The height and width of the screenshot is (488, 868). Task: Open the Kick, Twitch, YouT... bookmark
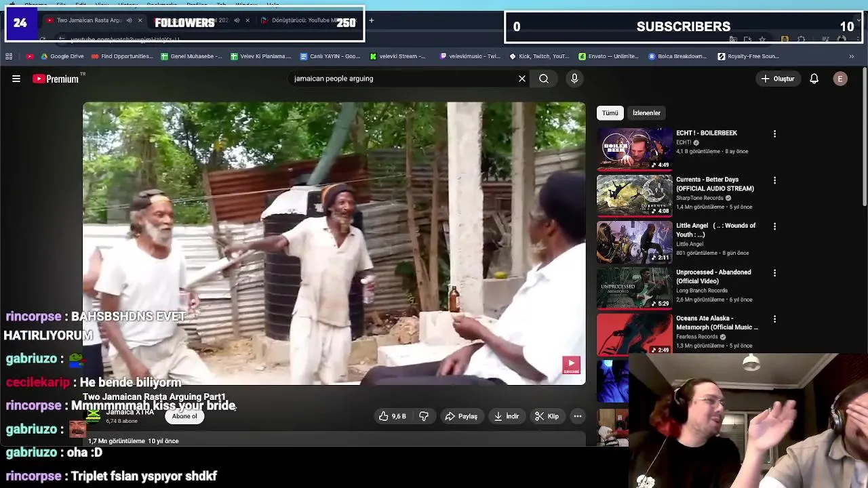point(539,56)
